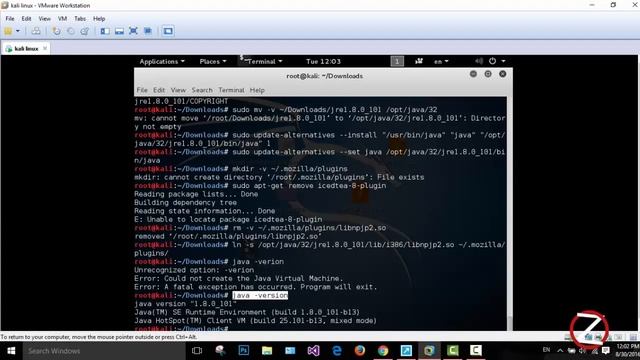
Task: Close the kali linux VM tab
Action: click(x=45, y=48)
